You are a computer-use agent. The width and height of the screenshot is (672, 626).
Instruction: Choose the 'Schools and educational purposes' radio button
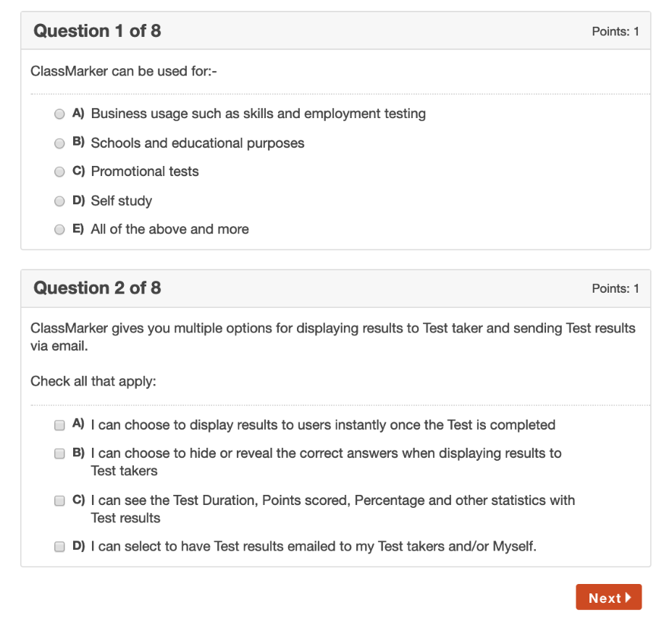[59, 143]
